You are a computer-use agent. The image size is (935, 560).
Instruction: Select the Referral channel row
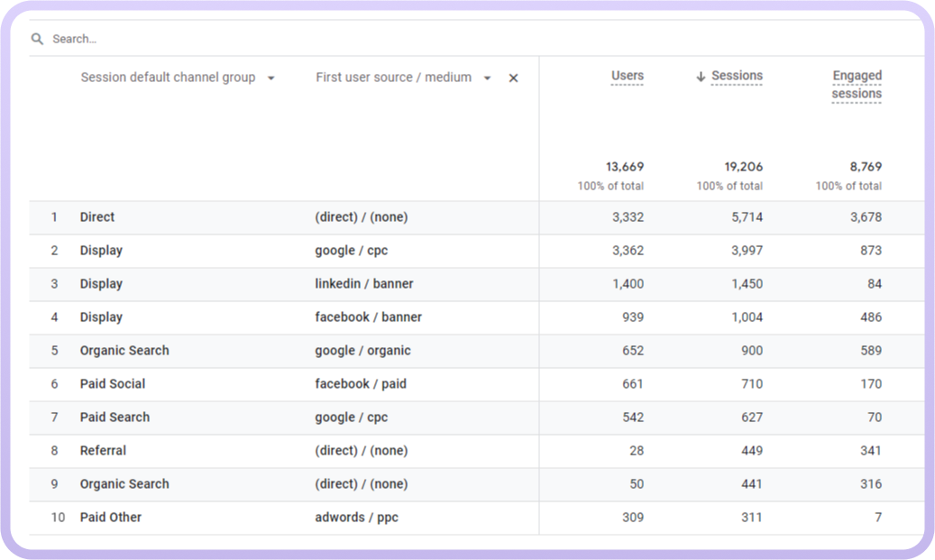coord(103,451)
